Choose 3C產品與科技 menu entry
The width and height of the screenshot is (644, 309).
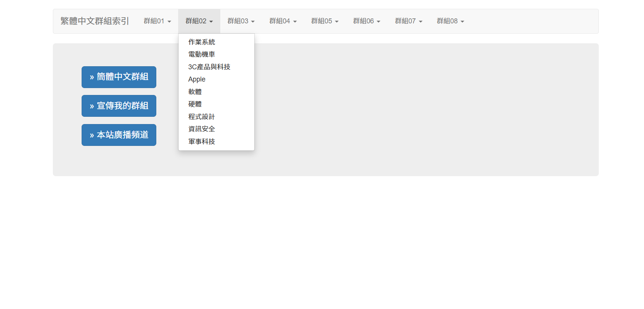216,67
